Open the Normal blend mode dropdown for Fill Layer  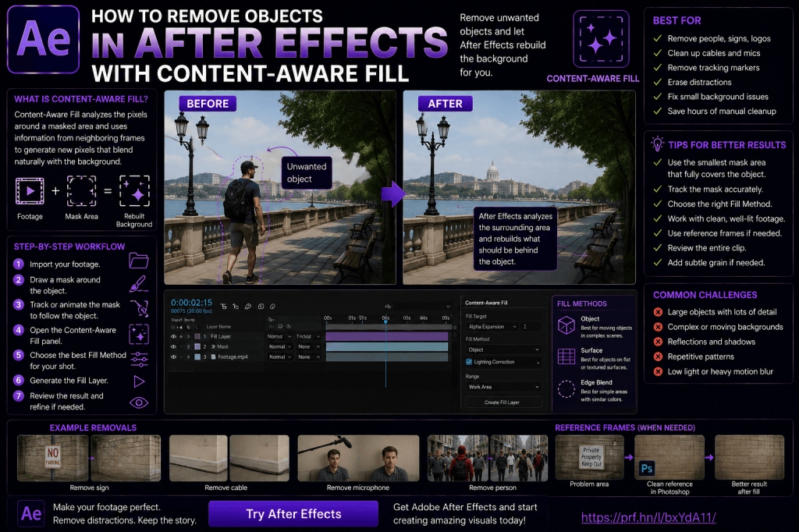(x=279, y=336)
